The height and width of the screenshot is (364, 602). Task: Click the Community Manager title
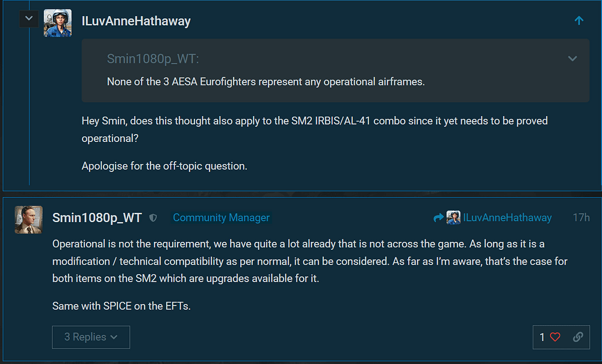[x=221, y=218]
